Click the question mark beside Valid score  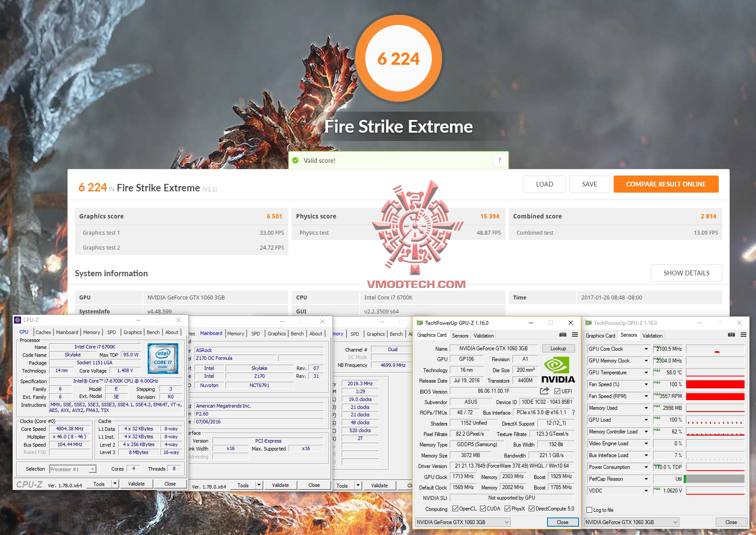[x=499, y=160]
